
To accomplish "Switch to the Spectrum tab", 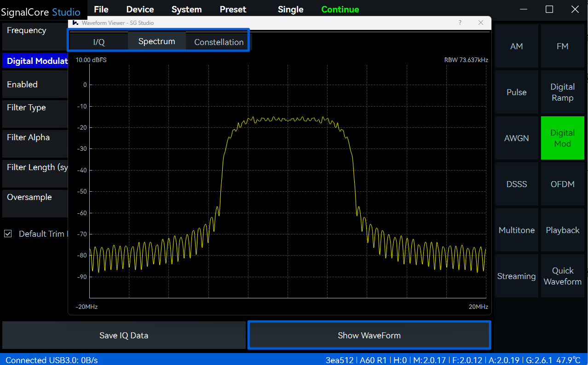I will 157,41.
